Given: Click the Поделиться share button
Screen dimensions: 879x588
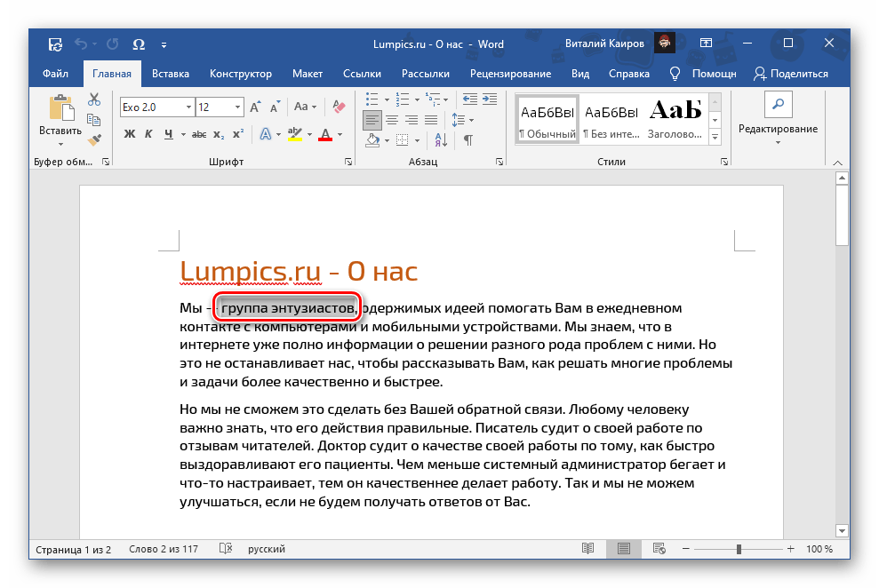Looking at the screenshot, I should pos(790,74).
